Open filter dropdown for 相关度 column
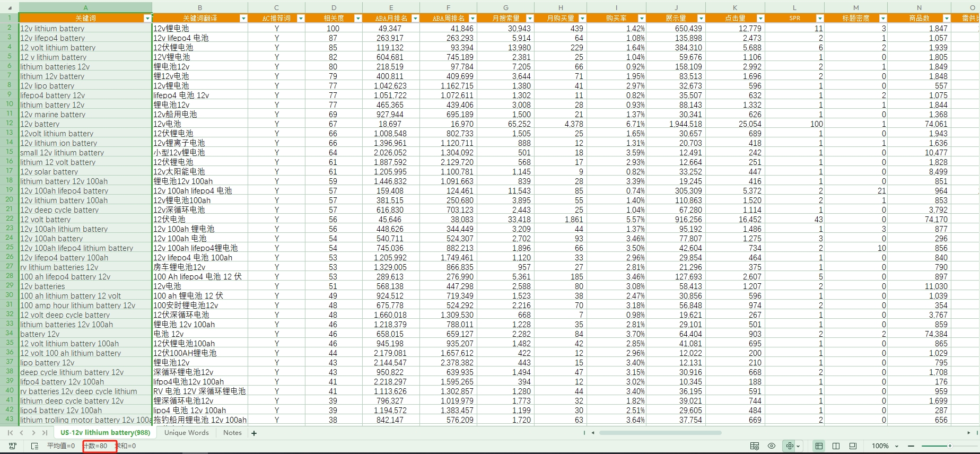 tap(358, 18)
